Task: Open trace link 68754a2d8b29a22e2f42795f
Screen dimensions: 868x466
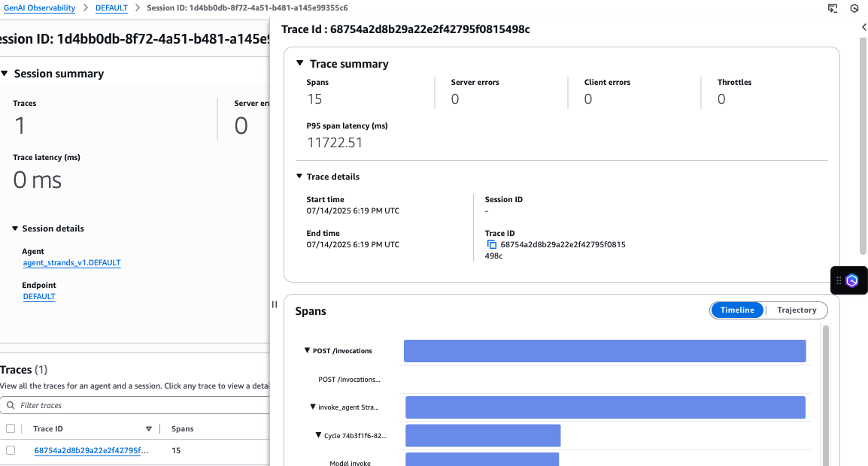Action: pyautogui.click(x=91, y=451)
